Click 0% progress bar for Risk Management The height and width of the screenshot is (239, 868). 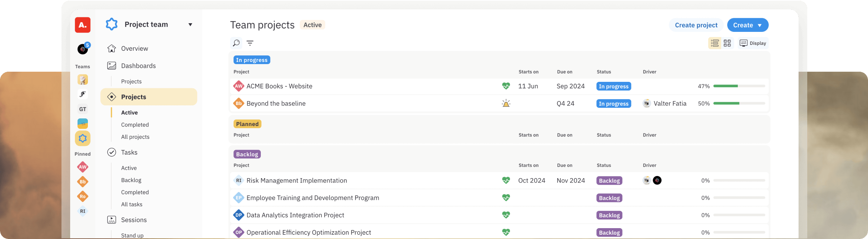click(739, 180)
